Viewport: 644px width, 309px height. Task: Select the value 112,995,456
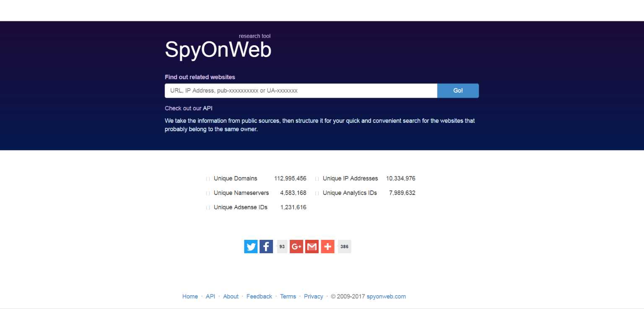pos(290,178)
